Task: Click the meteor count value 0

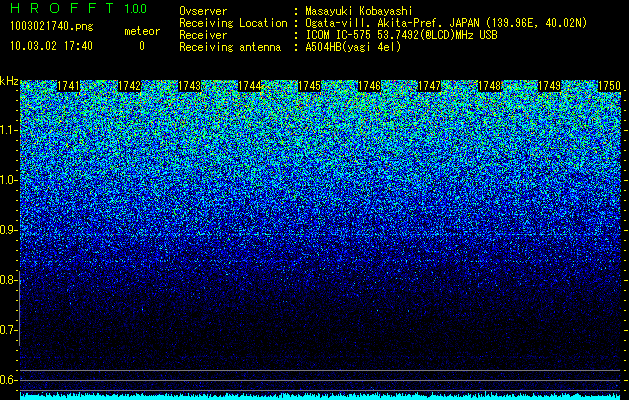Action: (142, 46)
